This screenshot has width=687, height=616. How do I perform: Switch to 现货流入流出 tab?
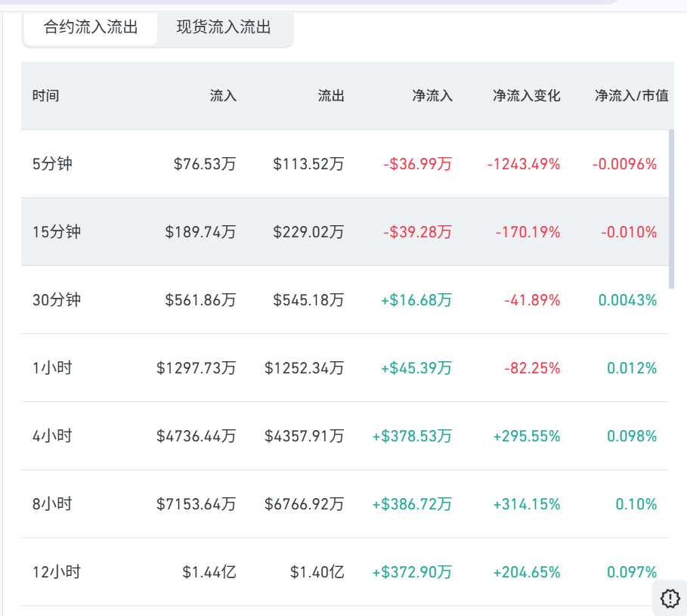click(224, 28)
